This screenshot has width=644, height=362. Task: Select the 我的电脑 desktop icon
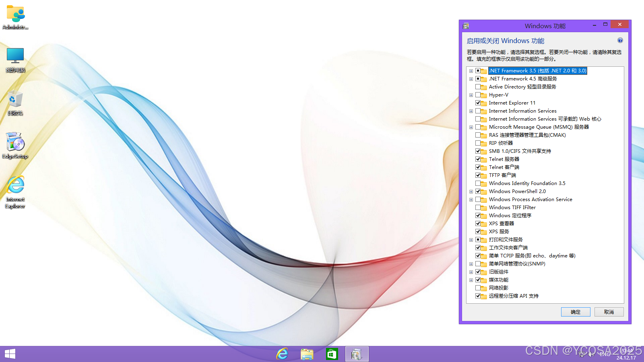coord(15,60)
